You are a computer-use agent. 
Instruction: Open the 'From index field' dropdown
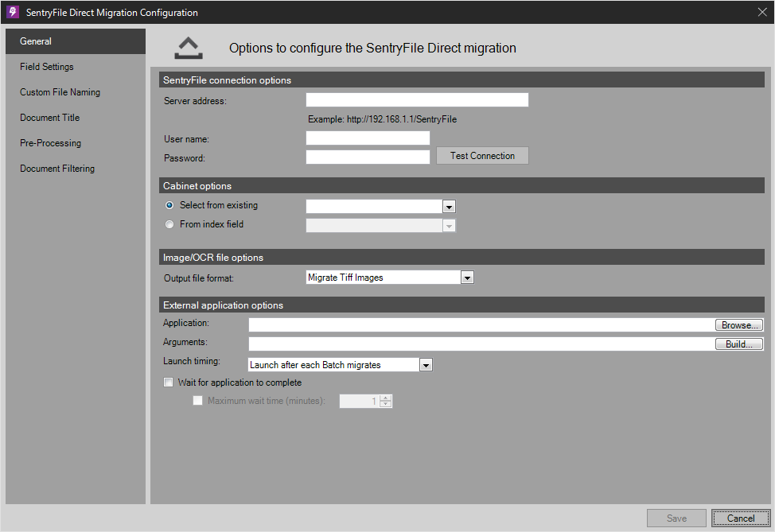pos(449,226)
